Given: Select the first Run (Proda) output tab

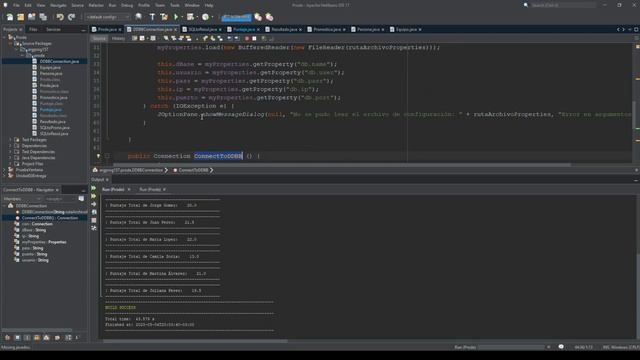Looking at the screenshot, I should [113, 189].
